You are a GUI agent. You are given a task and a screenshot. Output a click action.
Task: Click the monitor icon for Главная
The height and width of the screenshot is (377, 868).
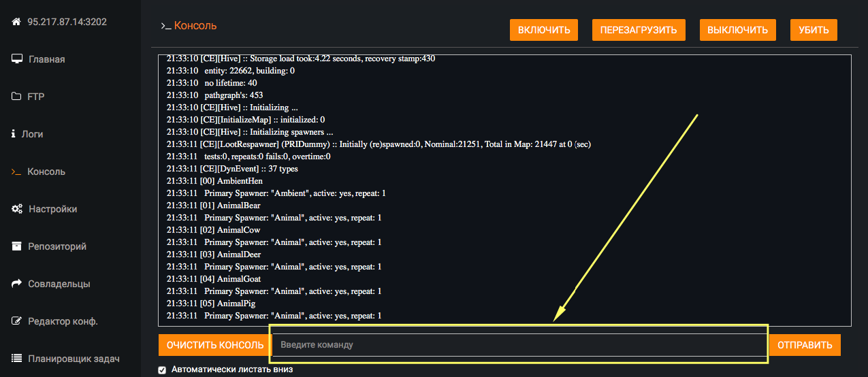pos(17,59)
